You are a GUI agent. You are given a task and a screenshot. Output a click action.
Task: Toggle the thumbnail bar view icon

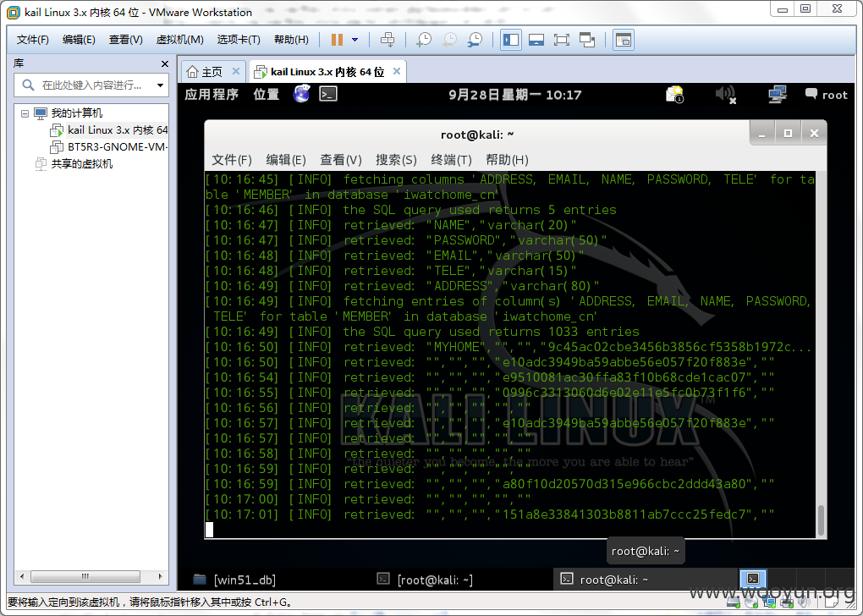[536, 40]
